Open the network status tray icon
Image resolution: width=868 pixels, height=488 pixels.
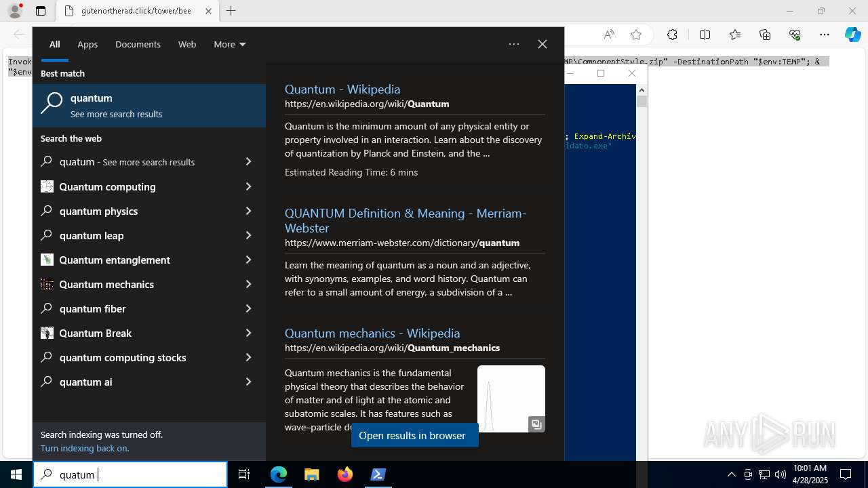(764, 474)
